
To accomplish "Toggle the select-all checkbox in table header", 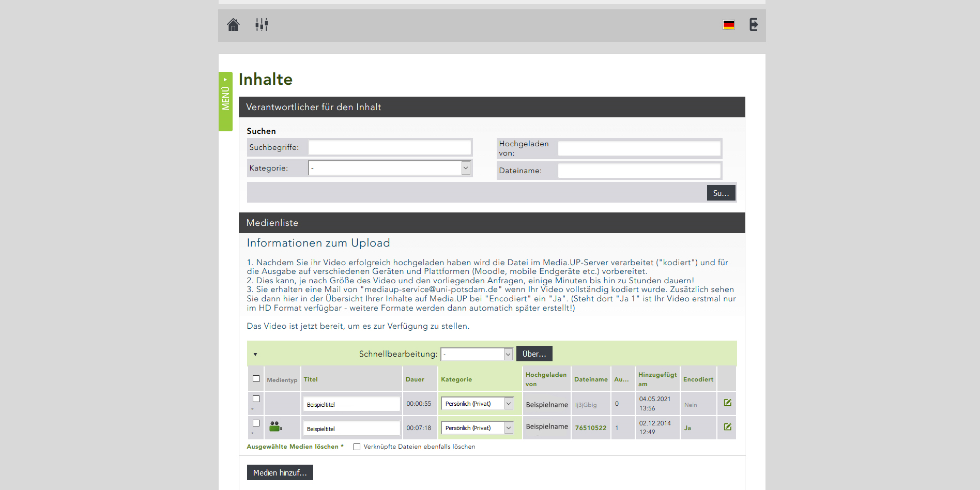I will [256, 379].
